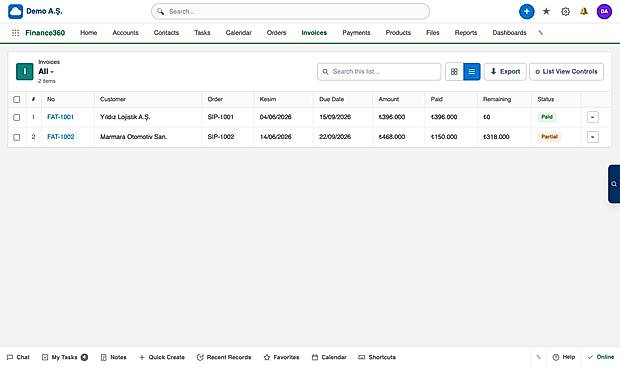This screenshot has width=620, height=368.
Task: Click the pencil icon in the bottom bar
Action: [538, 357]
